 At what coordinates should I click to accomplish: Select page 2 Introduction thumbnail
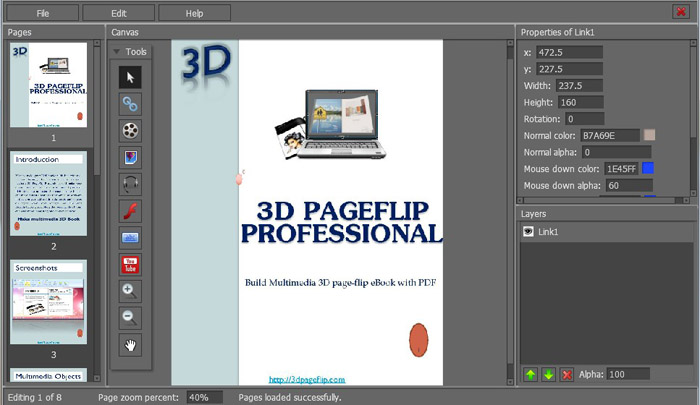(x=49, y=193)
